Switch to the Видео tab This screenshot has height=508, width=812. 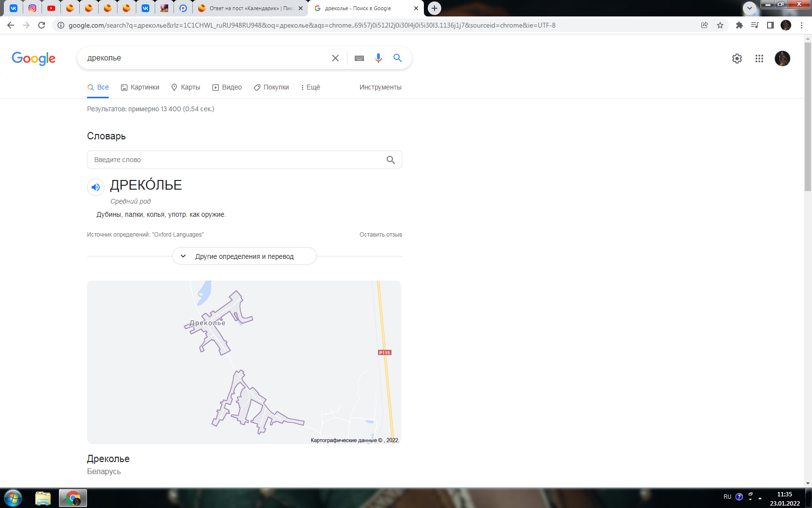tap(227, 87)
